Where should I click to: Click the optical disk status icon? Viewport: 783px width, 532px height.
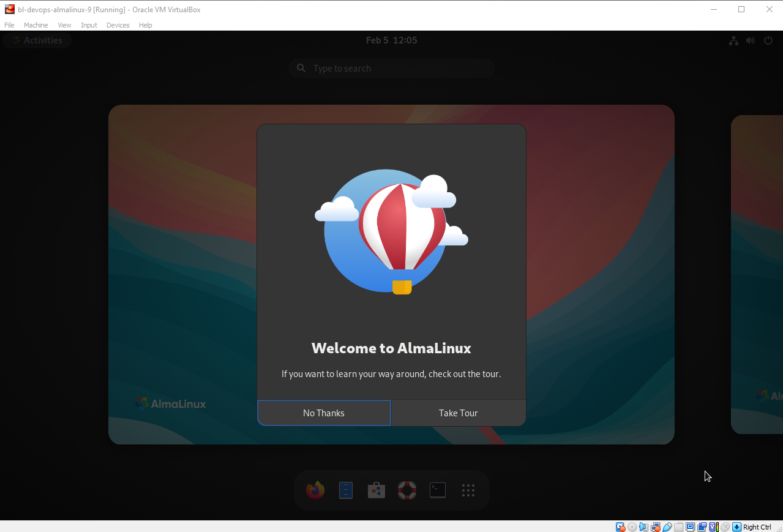pyautogui.click(x=632, y=526)
